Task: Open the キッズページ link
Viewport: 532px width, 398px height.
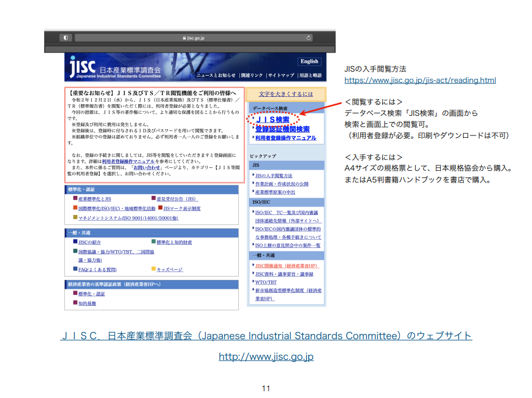Action: [170, 270]
